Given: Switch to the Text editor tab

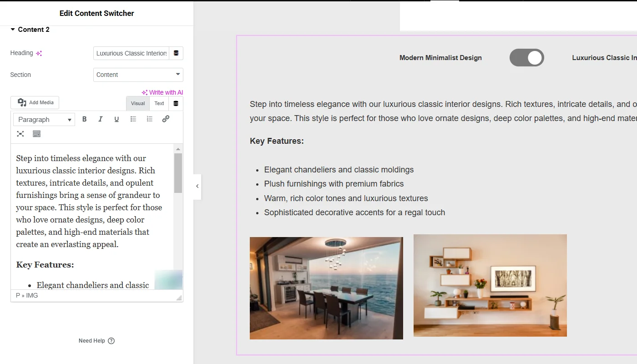Looking at the screenshot, I should pyautogui.click(x=159, y=103).
